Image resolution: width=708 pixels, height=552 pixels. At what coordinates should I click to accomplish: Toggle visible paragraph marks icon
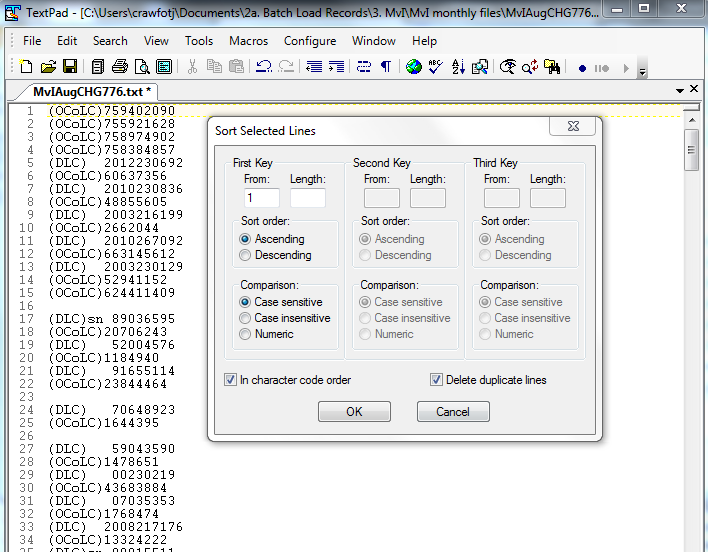[385, 67]
